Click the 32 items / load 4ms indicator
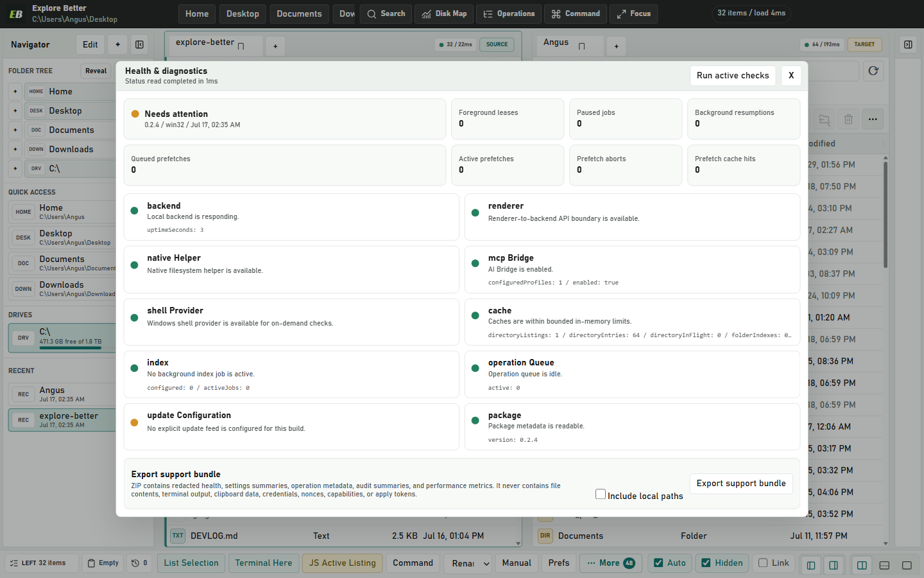This screenshot has width=924, height=578. 751,13
